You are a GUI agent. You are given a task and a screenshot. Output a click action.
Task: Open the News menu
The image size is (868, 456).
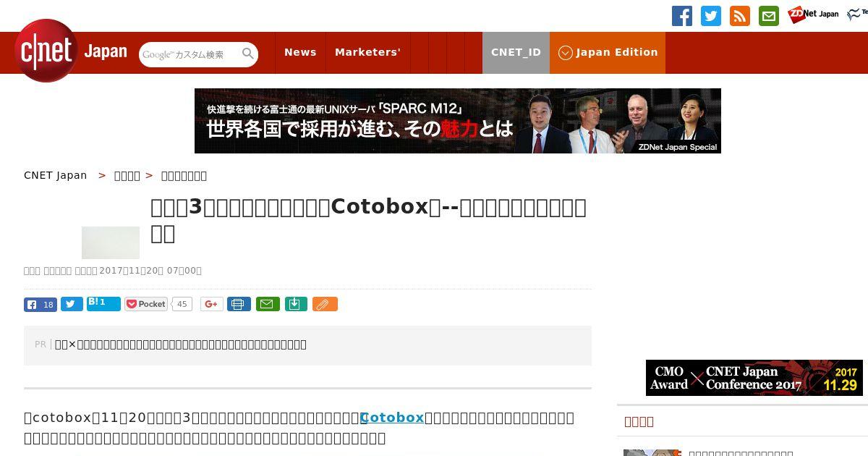coord(300,52)
